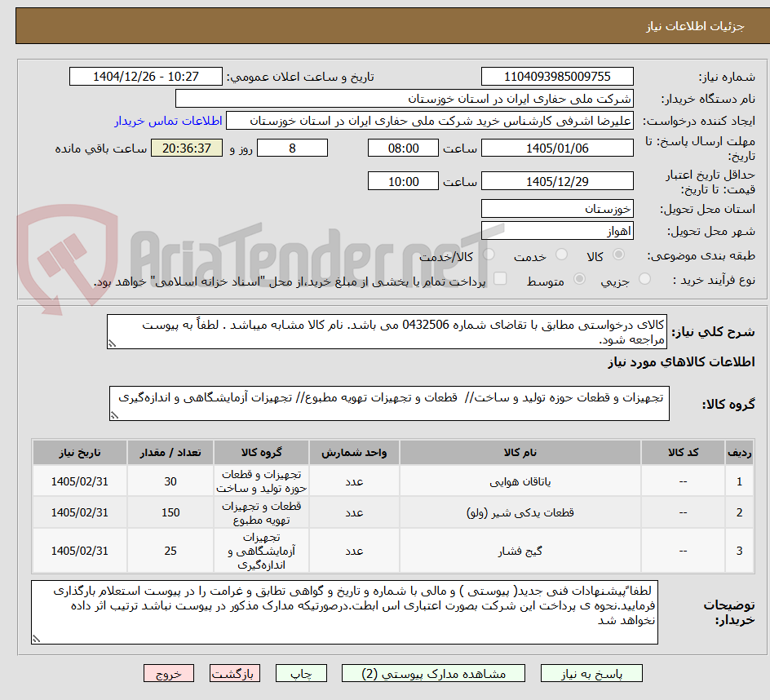Grab resize handle of گروه کالا textarea

(x=114, y=415)
